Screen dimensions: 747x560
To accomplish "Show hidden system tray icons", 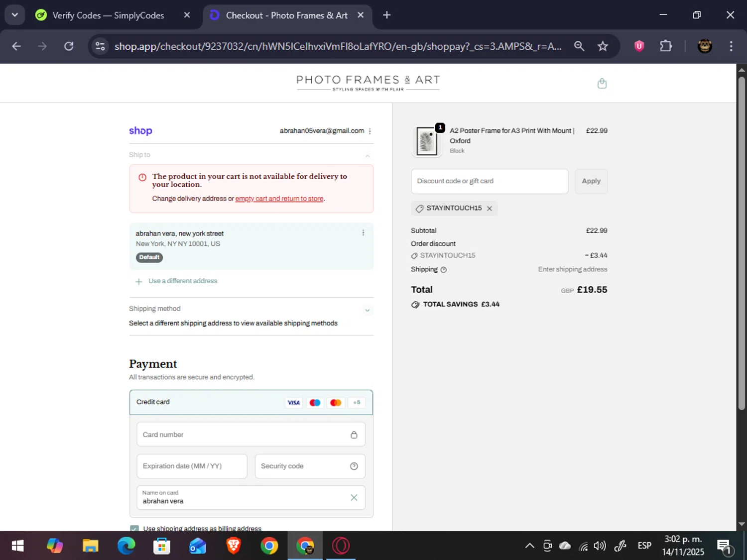I will coord(529,546).
